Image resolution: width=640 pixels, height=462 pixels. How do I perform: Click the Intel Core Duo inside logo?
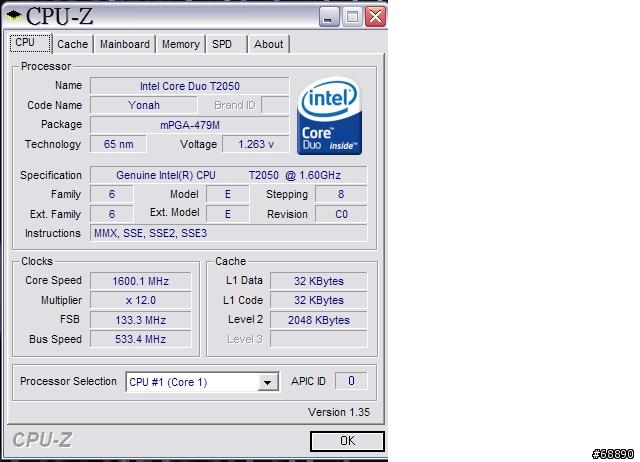(x=330, y=116)
